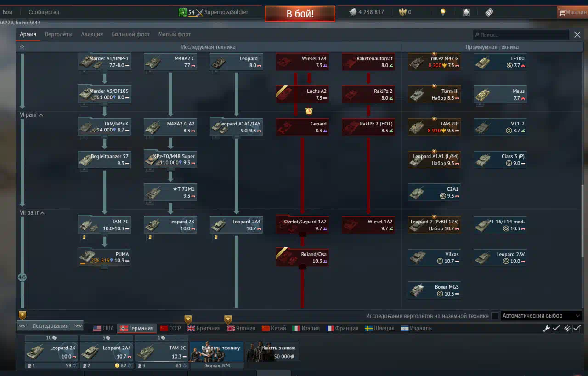Select the Wiesel 1A2 vehicle card
This screenshot has width=588, height=376.
click(368, 225)
